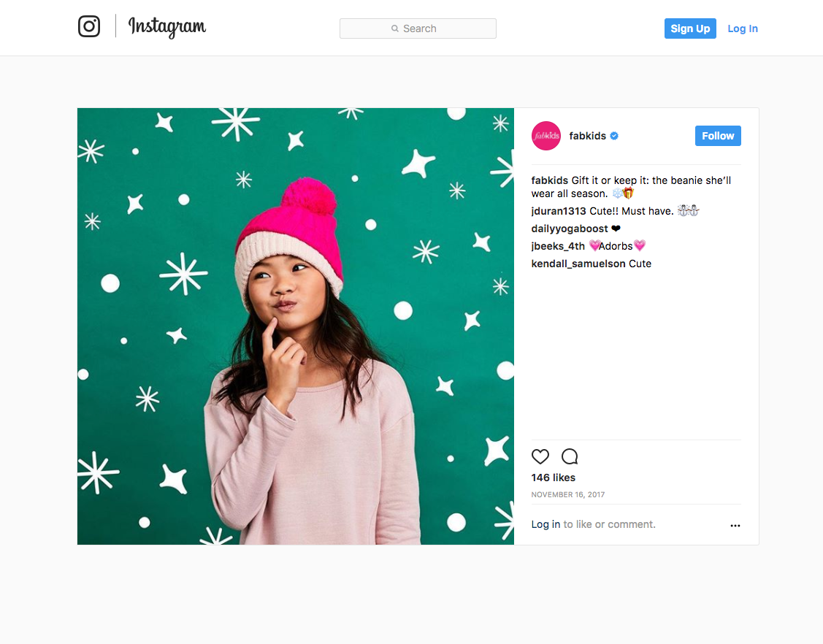Click the Instagram camera logo icon
This screenshot has height=644, width=823.
[89, 26]
